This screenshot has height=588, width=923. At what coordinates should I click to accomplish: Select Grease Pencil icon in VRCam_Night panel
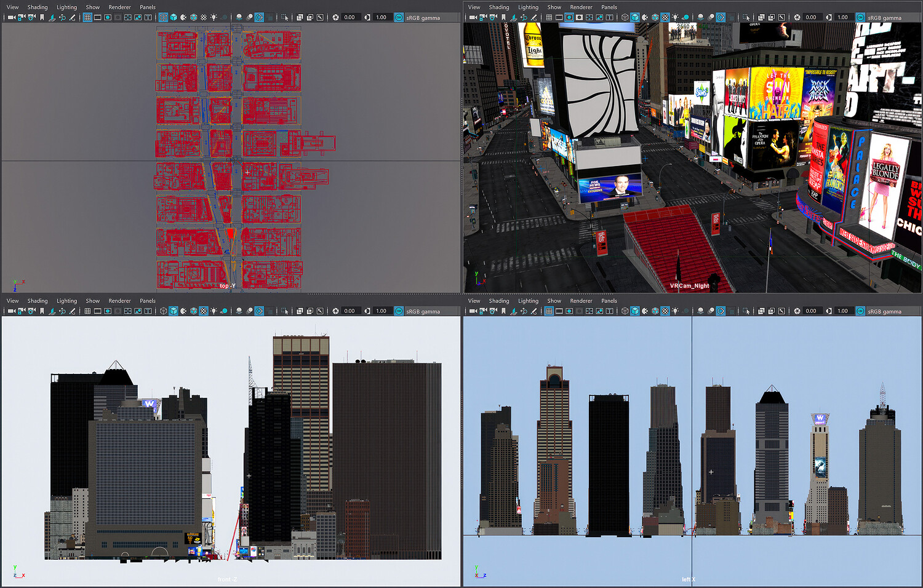(x=533, y=17)
